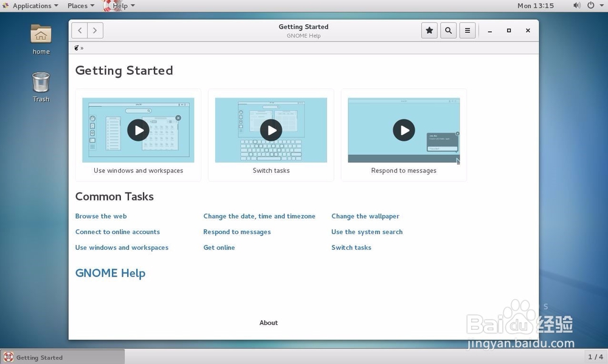Maximize the Getting Started window
Screen dimensions: 608x364
click(509, 30)
